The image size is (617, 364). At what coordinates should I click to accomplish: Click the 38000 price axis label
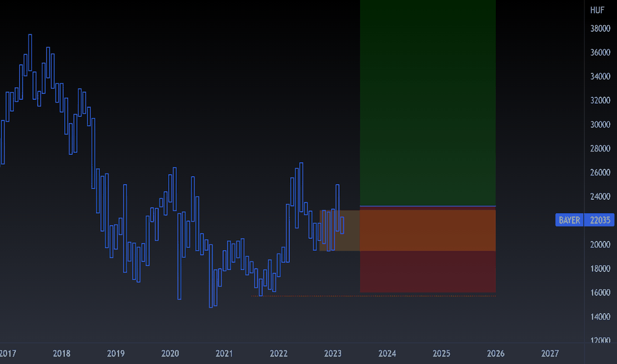click(x=600, y=28)
